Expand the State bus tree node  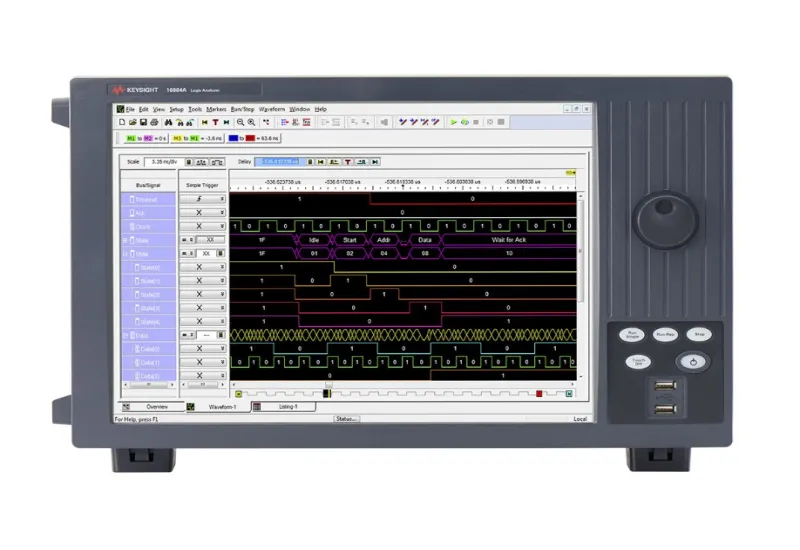click(126, 240)
